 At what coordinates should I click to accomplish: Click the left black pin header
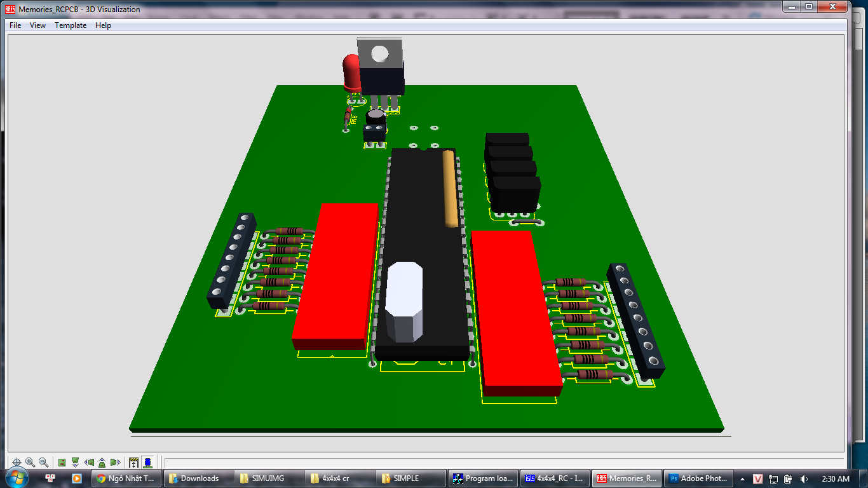point(232,261)
